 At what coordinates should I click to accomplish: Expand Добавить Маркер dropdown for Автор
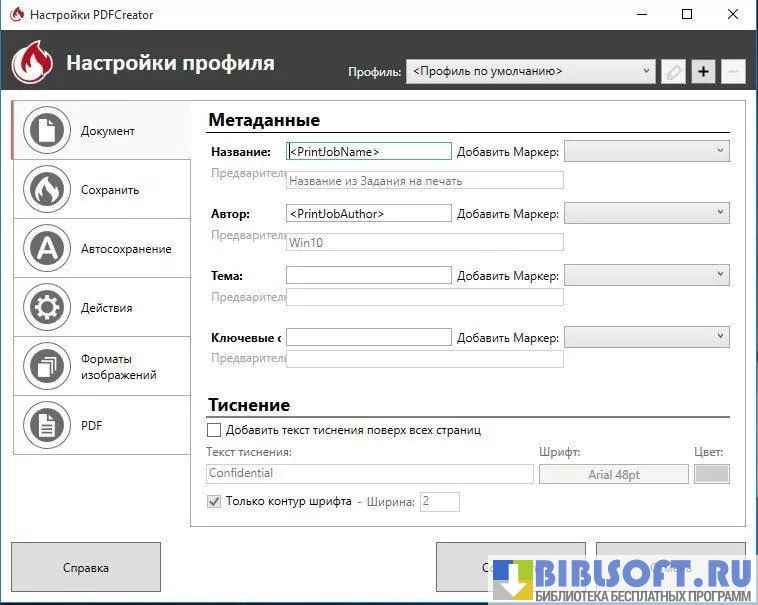(646, 213)
